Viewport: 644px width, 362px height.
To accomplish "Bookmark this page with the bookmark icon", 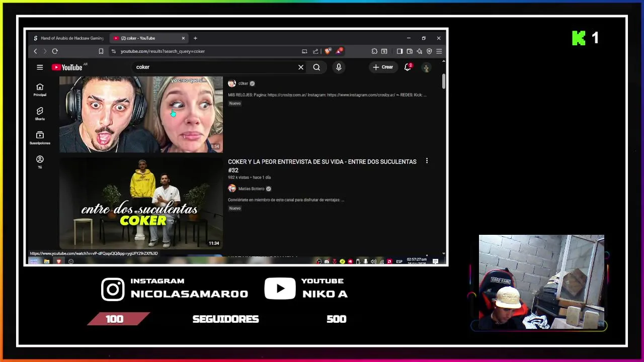I will pos(101,51).
